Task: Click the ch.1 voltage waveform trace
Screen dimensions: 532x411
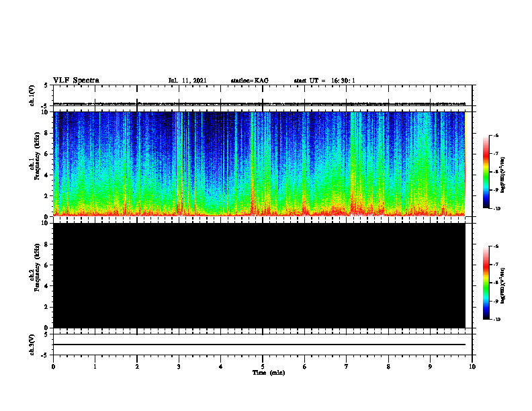Action: point(259,104)
